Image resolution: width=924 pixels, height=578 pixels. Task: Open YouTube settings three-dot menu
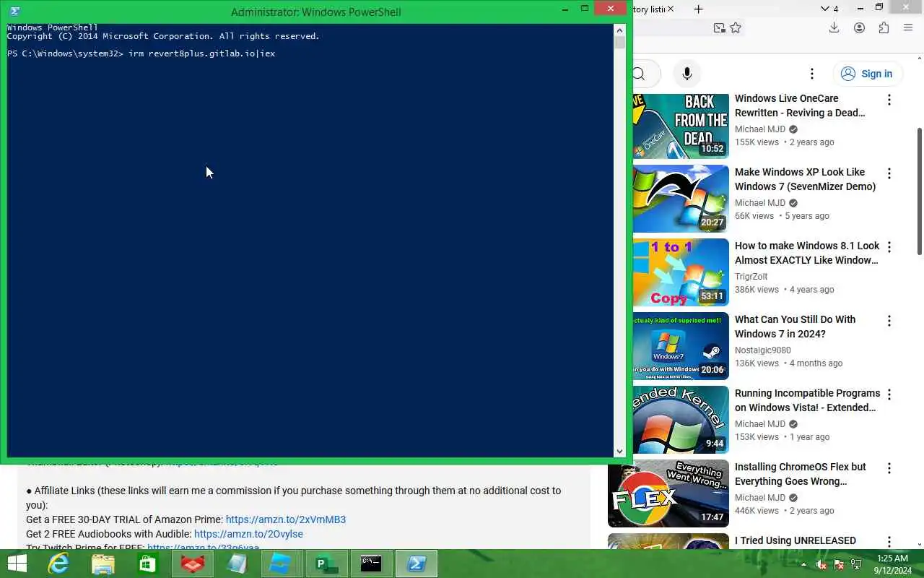point(812,74)
